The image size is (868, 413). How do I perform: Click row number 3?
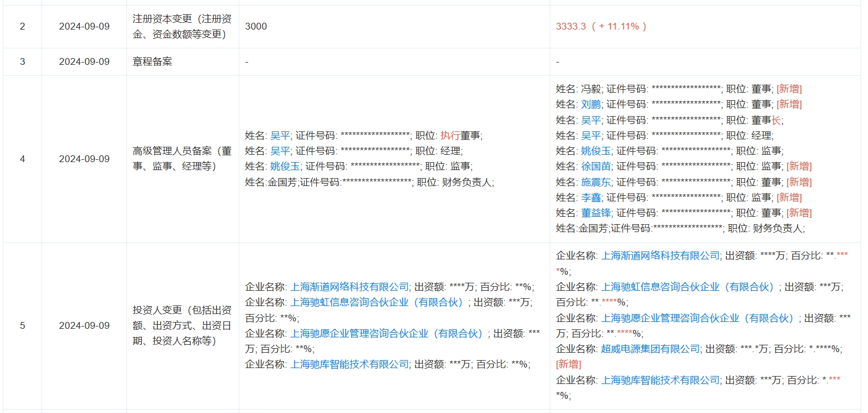pos(22,61)
